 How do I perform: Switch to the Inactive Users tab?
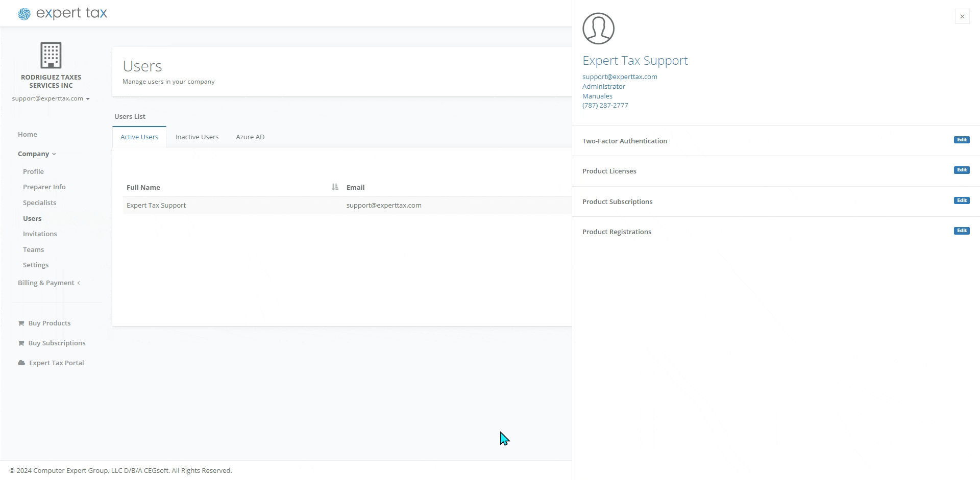click(197, 137)
